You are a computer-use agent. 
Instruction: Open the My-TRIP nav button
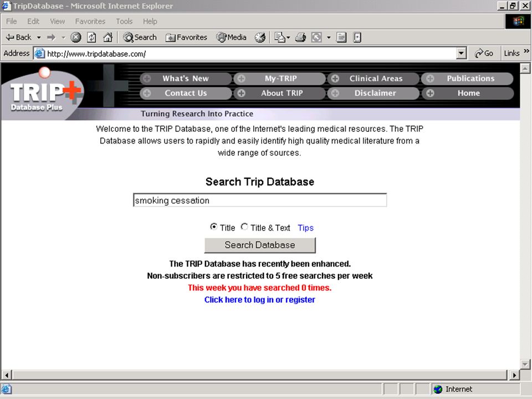pyautogui.click(x=280, y=79)
